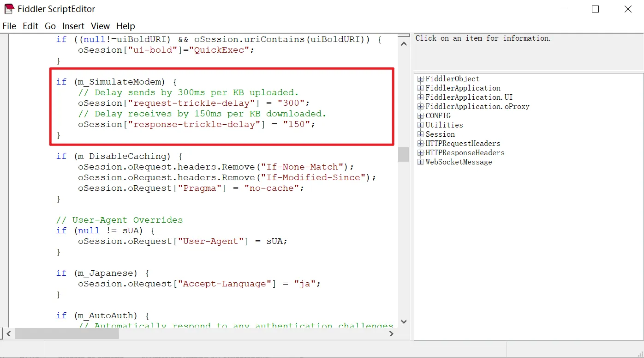Viewport: 644px width, 358px height.
Task: Click the horizontal scrollbar left arrow
Action: (8, 333)
